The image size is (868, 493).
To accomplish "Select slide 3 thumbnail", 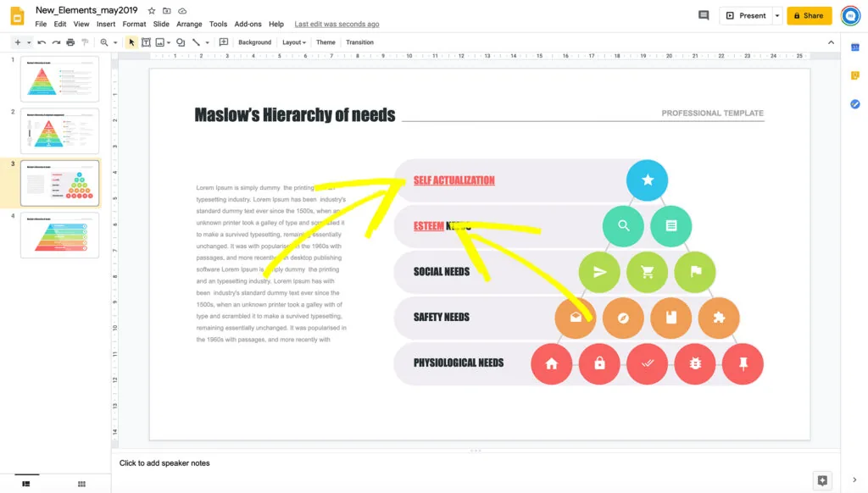I will [60, 183].
